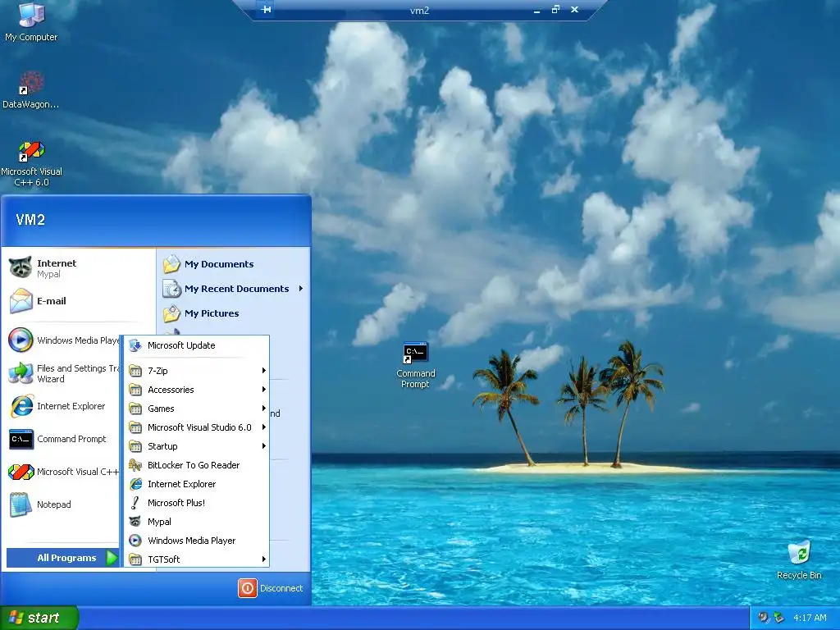Screen dimensions: 840x630
Task: Pin the vm2 connection bar
Action: pyautogui.click(x=266, y=9)
